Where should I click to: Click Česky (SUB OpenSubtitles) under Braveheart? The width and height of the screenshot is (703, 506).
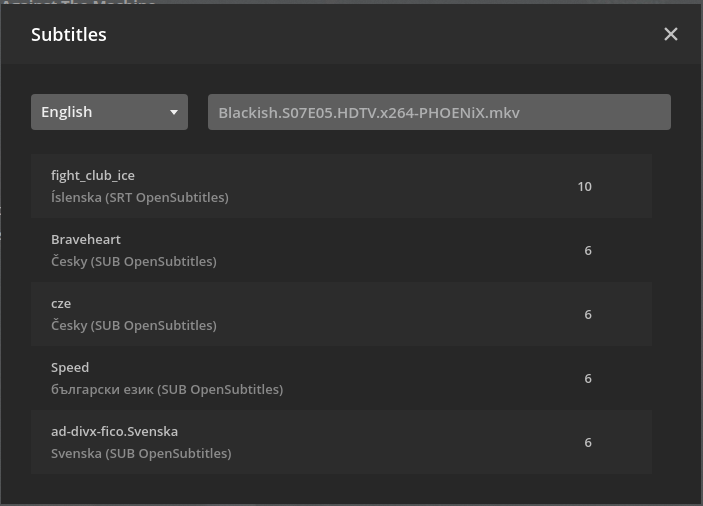coord(134,262)
